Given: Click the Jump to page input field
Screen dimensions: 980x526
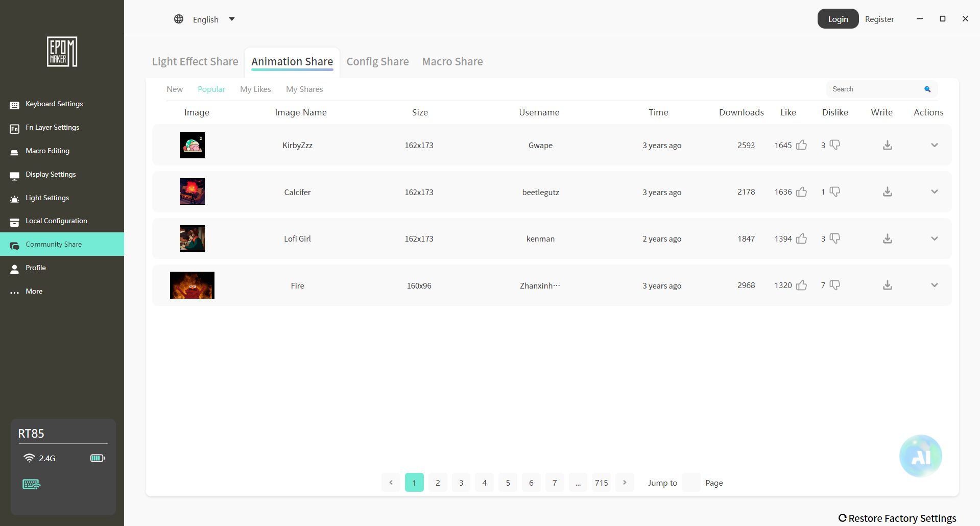Looking at the screenshot, I should 691,483.
